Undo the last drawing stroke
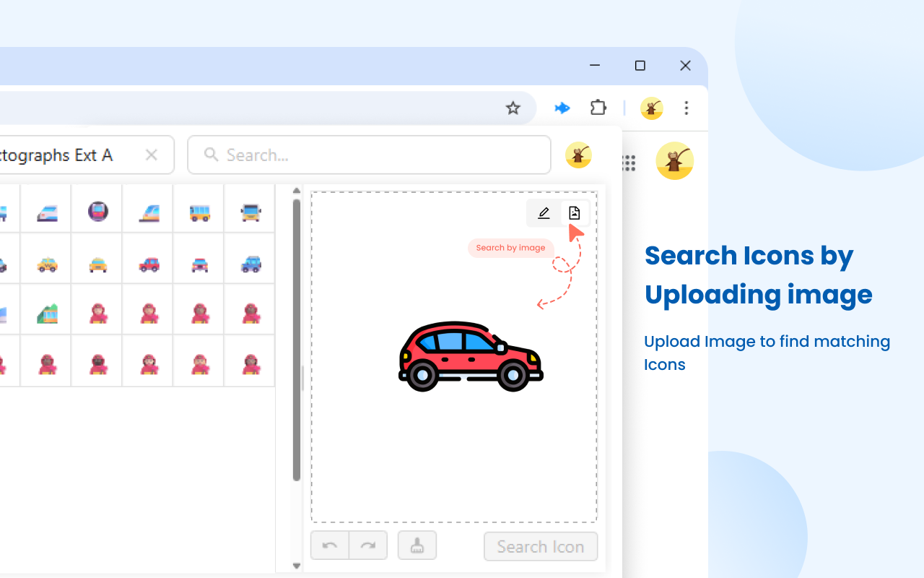Viewport: 924px width, 578px height. coord(330,545)
